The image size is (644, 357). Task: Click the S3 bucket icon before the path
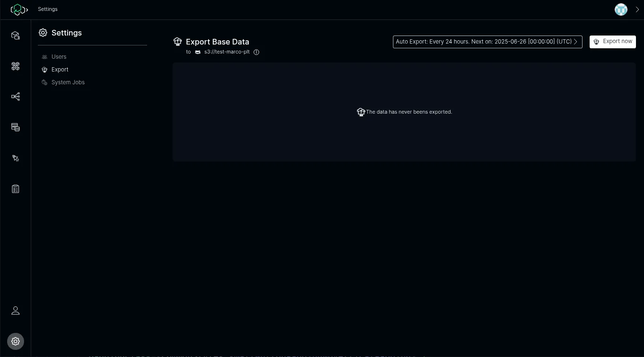tap(198, 52)
